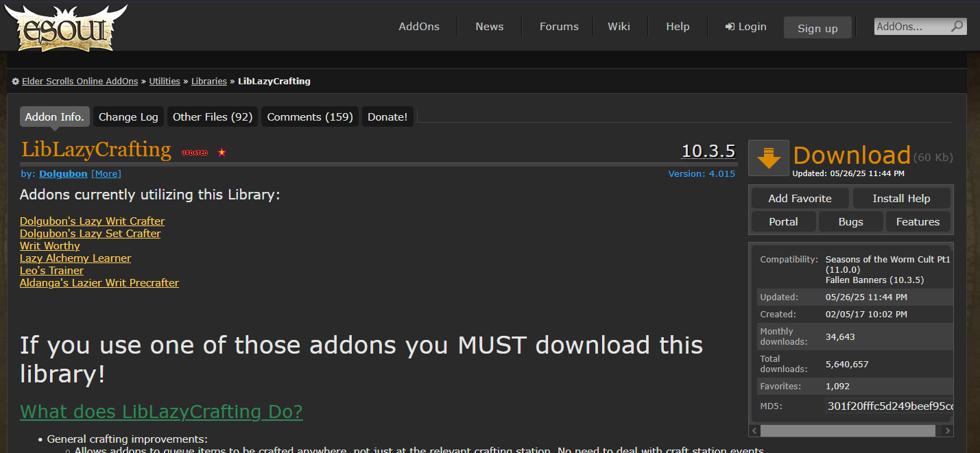
Task: Click the pink star icon beside the title
Action: (x=222, y=152)
